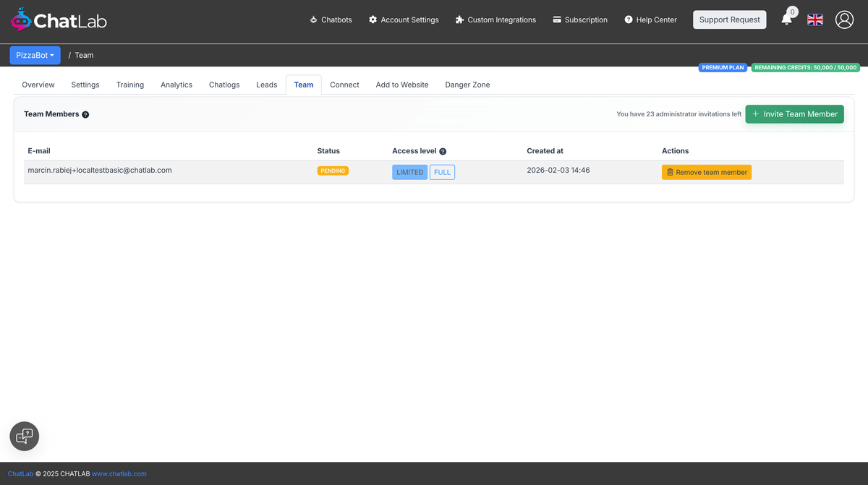Set access level to LIMITED
The image size is (868, 485).
point(409,171)
